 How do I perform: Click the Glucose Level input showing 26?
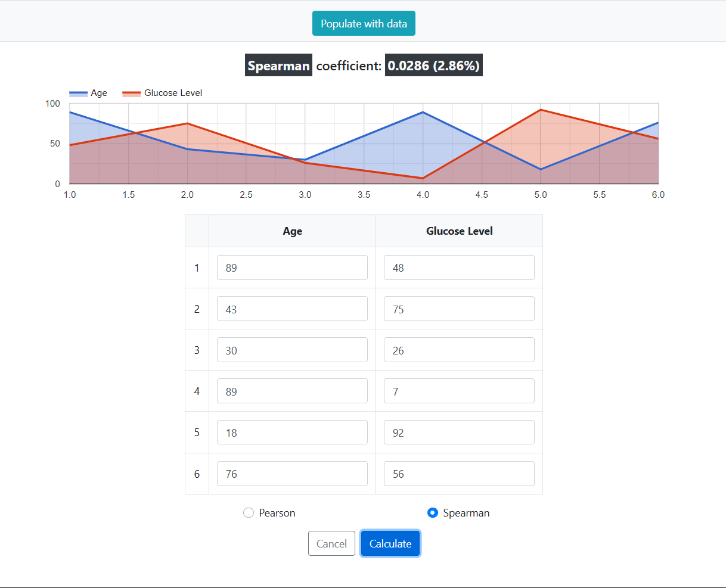(x=459, y=350)
